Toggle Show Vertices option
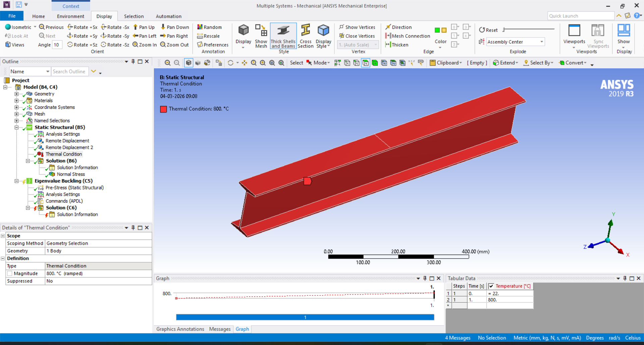 tap(357, 27)
